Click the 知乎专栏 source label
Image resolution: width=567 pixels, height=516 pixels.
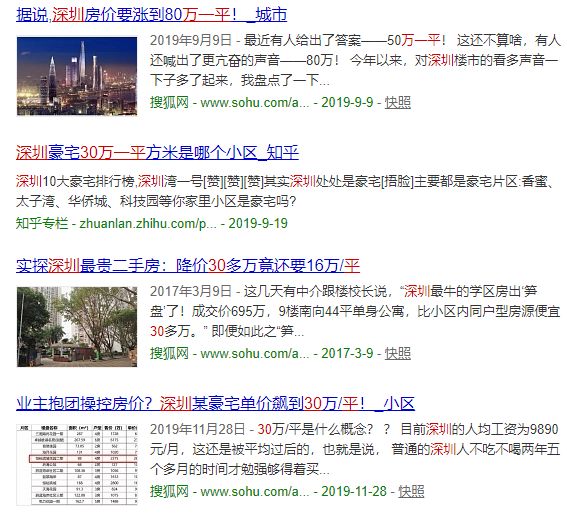coord(42,223)
